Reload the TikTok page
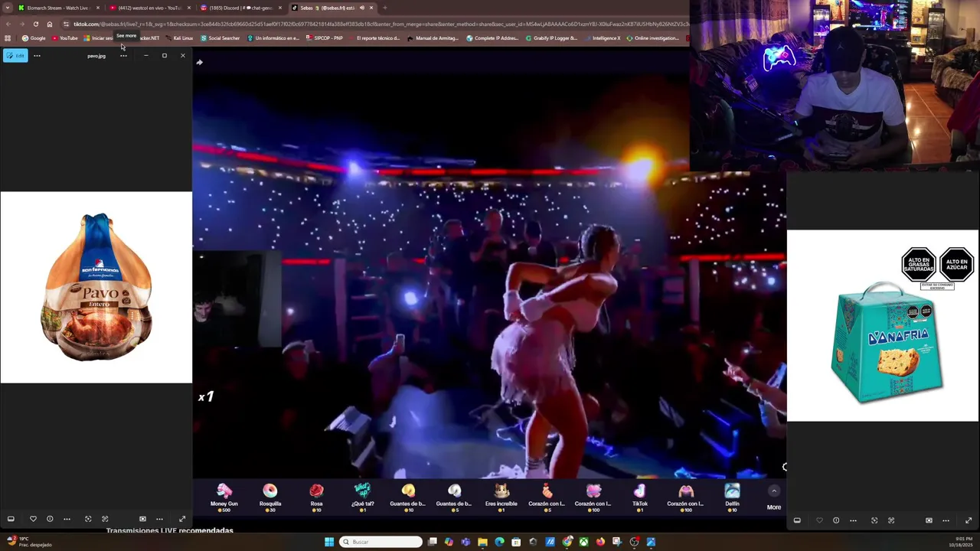This screenshot has width=980, height=551. pyautogui.click(x=35, y=24)
